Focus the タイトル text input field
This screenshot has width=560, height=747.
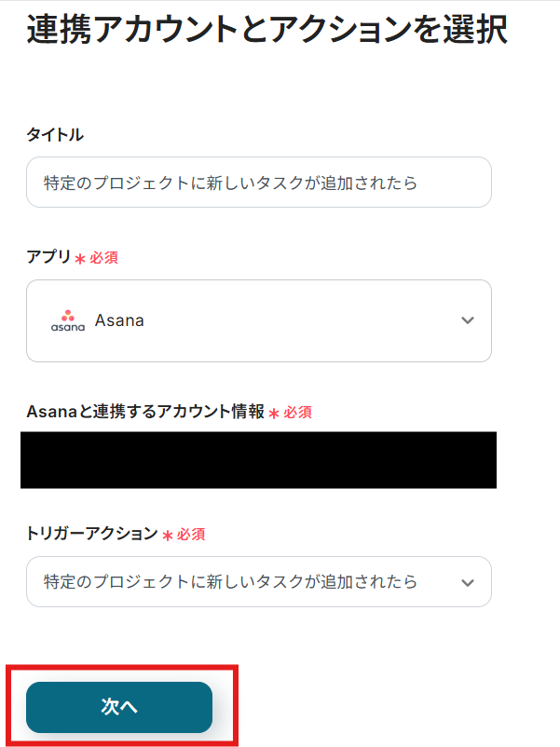(259, 183)
